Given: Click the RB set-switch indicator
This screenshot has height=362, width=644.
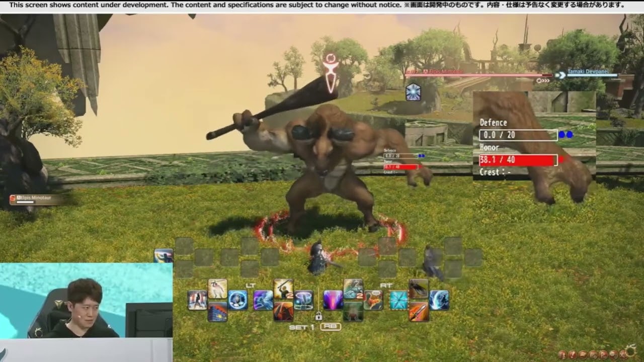Looking at the screenshot, I should (x=331, y=327).
